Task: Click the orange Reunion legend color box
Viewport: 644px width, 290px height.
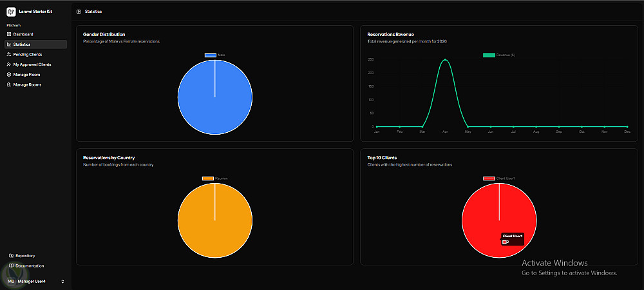Action: pos(208,179)
